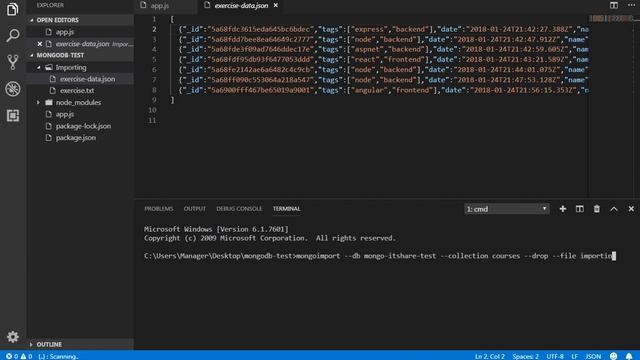Click line 8 with 'angular' tags
Viewport: 640px width, 360px height.
click(383, 90)
